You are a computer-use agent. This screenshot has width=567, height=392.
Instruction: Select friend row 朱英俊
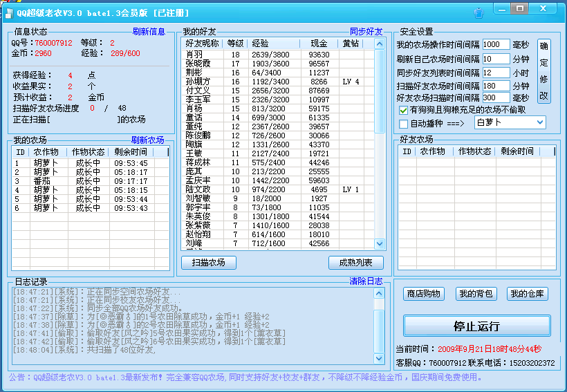click(278, 216)
